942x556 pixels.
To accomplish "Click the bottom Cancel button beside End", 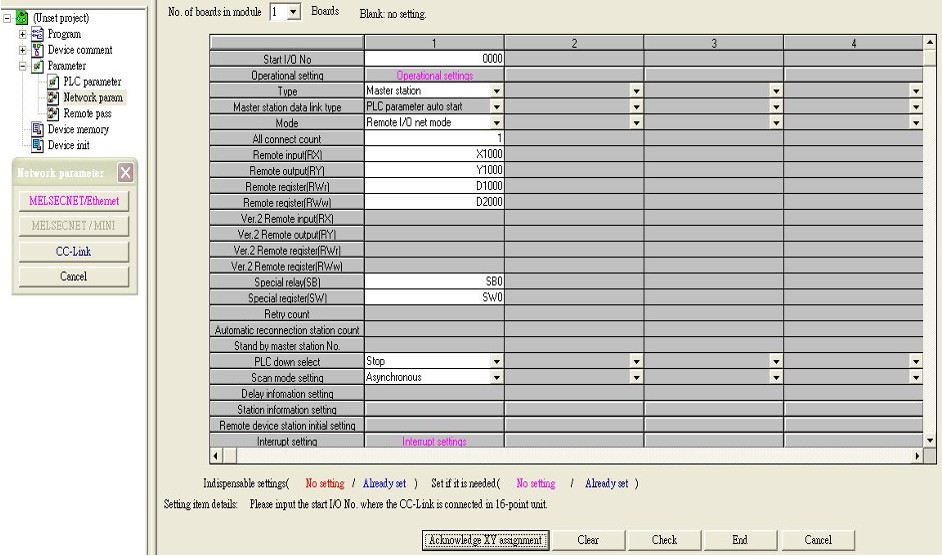I will [x=818, y=540].
